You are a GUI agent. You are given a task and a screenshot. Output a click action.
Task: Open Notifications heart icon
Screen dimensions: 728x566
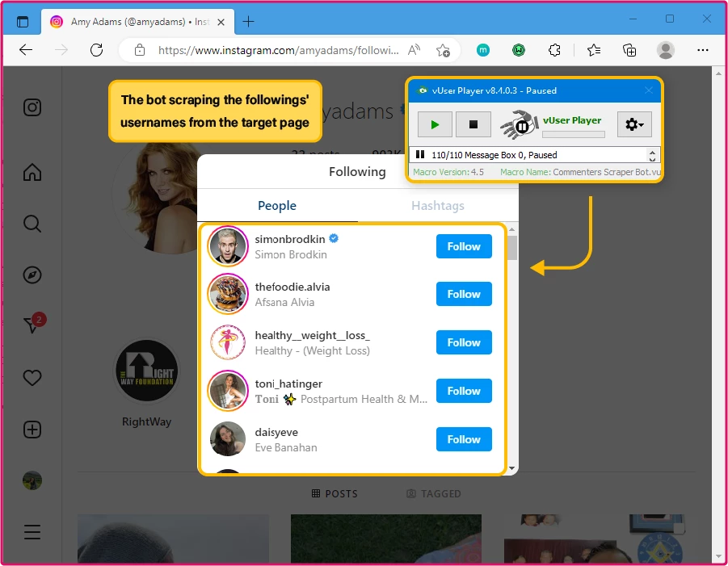pyautogui.click(x=32, y=378)
